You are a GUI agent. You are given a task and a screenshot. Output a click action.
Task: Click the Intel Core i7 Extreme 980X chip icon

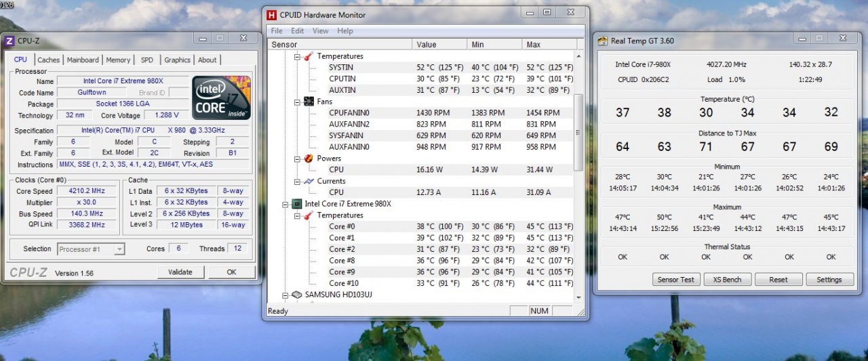pos(296,204)
